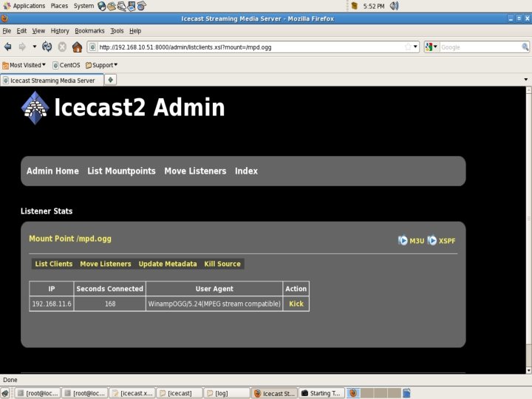Focus the Google search field
The width and height of the screenshot is (532, 399).
pyautogui.click(x=480, y=47)
